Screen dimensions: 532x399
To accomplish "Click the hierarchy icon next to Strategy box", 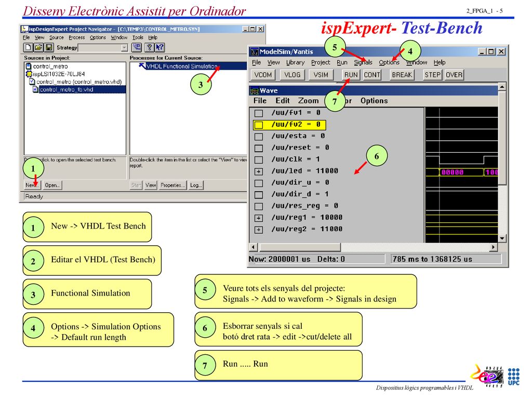I will pyautogui.click(x=137, y=47).
